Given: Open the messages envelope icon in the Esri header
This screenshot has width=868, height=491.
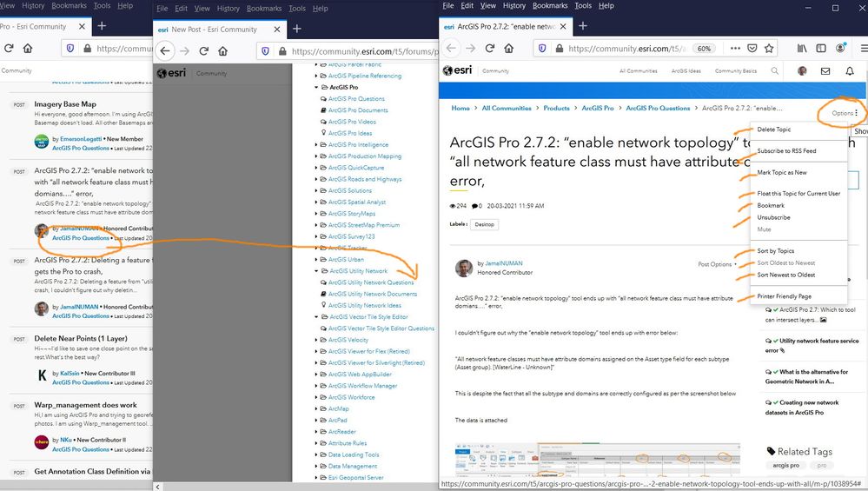Looking at the screenshot, I should (825, 71).
